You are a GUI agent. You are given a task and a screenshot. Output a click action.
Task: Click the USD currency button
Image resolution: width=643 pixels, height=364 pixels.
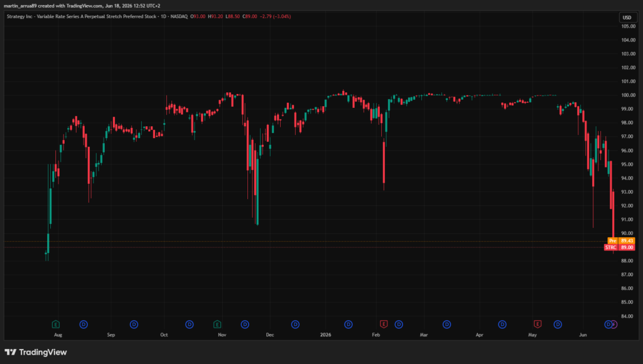(x=627, y=17)
